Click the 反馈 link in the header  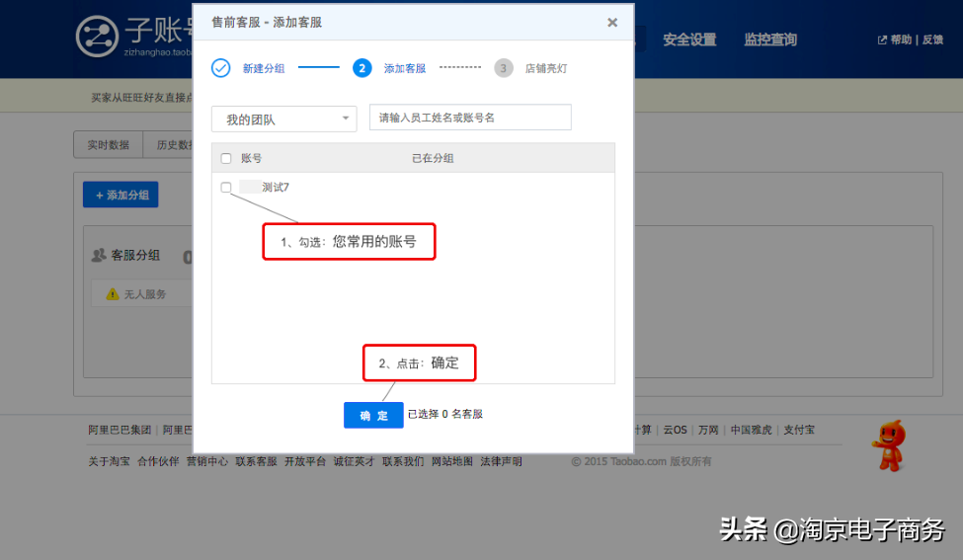click(x=932, y=40)
